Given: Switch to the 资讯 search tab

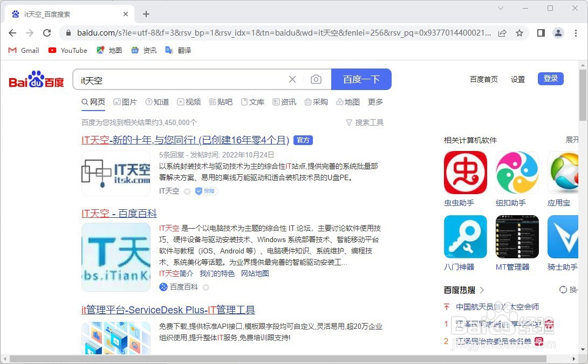Looking at the screenshot, I should click(x=284, y=102).
